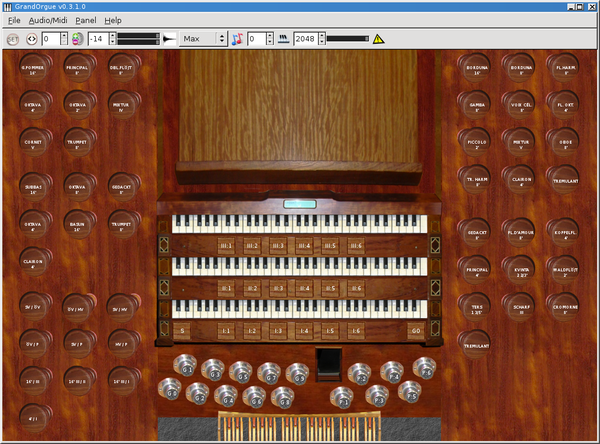Open the Help menu

[113, 21]
